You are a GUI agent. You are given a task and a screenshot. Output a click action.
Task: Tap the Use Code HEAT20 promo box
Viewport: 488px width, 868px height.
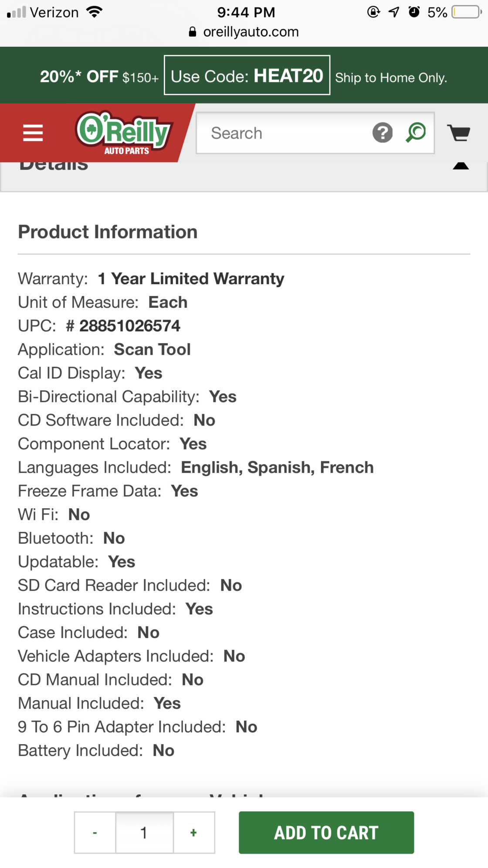(x=247, y=75)
